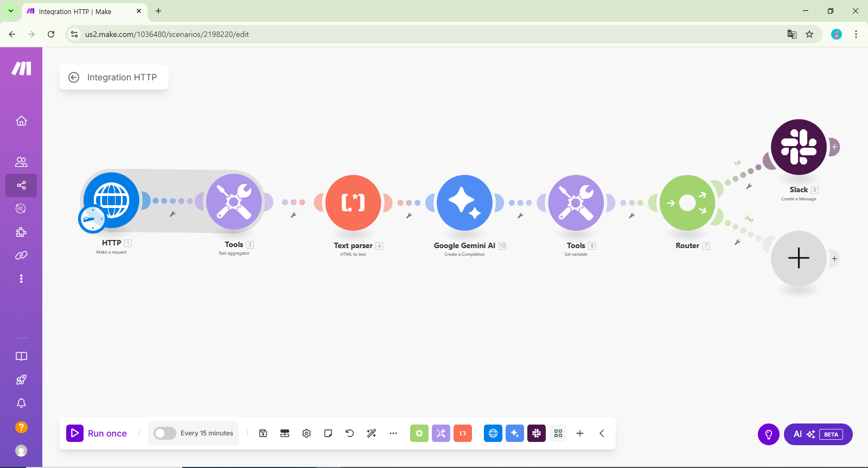Open filter wrench on Router's 1st route

pos(749,186)
